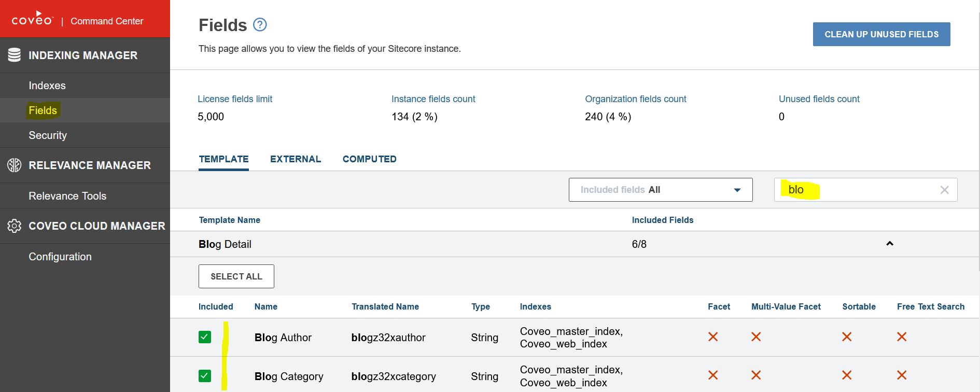Click Sortable X icon for Blog Category

(x=847, y=375)
